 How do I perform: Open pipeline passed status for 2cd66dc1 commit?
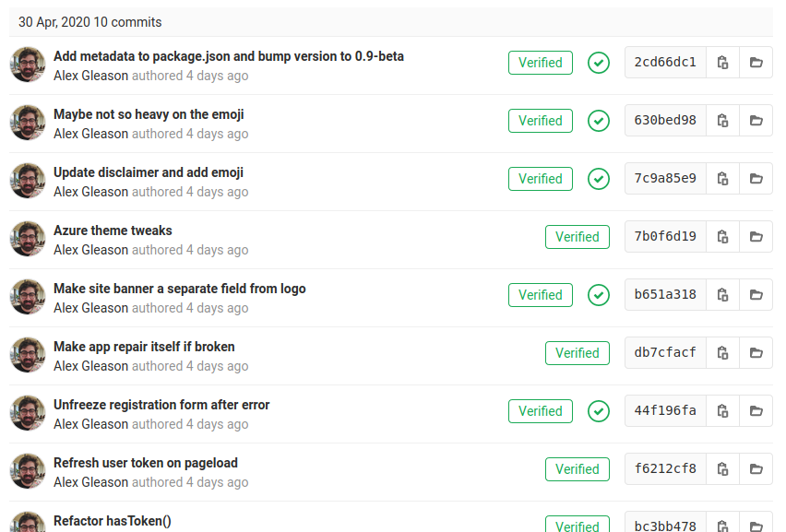[599, 63]
